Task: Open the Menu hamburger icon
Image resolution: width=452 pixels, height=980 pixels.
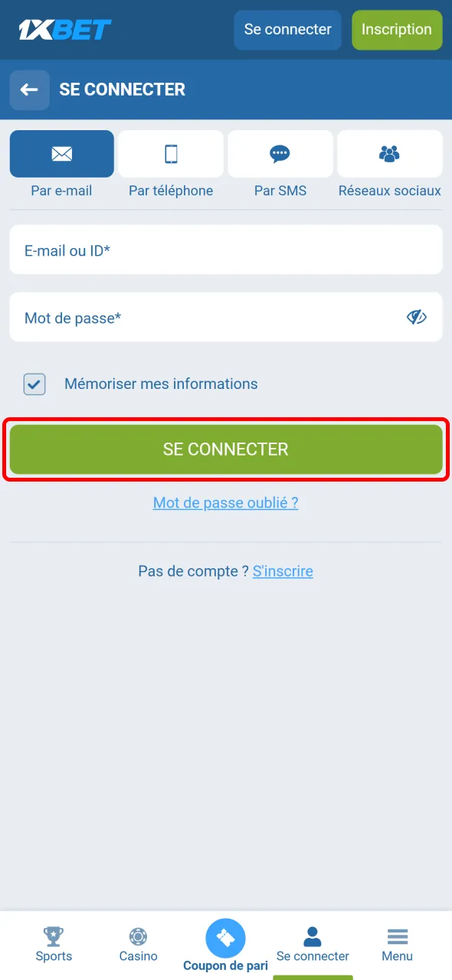Action: click(x=397, y=936)
